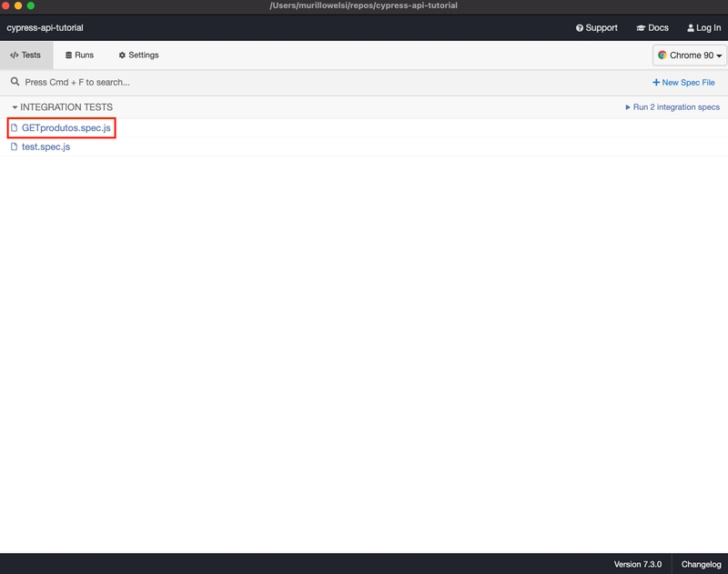Click the window title path text
Screen dimensions: 728x574
pyautogui.click(x=363, y=5)
